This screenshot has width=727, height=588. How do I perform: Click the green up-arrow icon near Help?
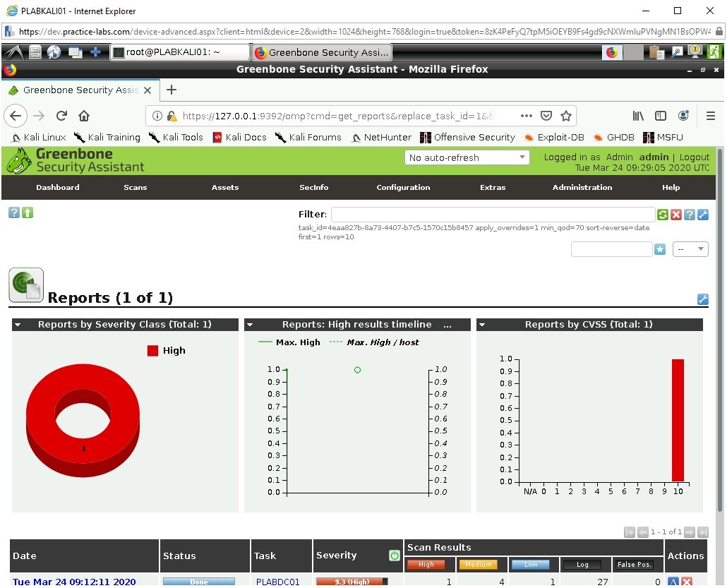coord(27,212)
